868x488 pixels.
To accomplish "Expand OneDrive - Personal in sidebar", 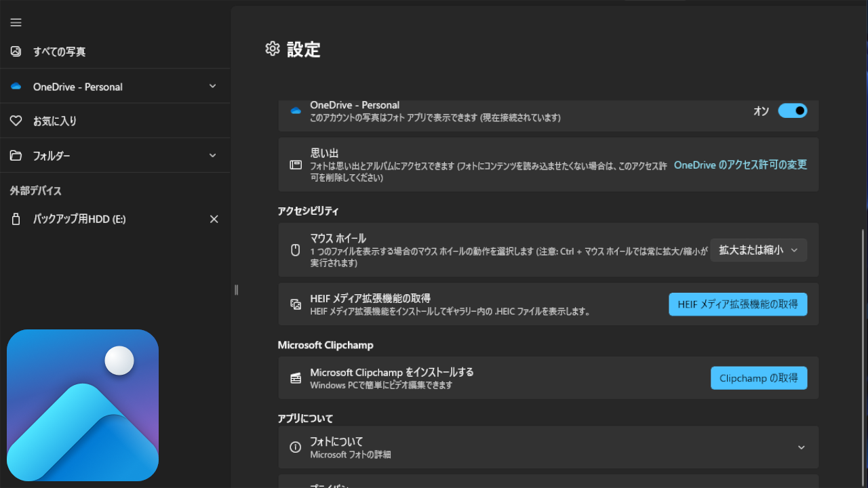I will tap(212, 86).
